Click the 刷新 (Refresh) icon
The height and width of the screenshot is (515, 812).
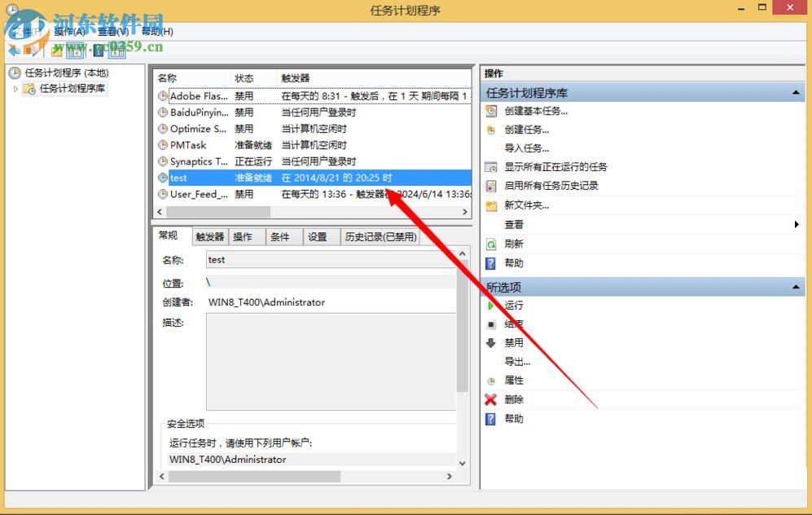[x=491, y=244]
